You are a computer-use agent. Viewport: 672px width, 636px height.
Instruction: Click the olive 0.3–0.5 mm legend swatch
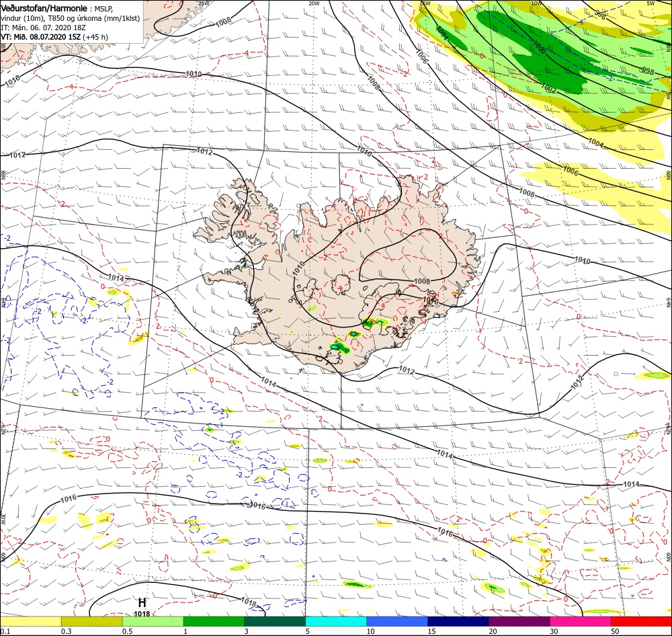[x=91, y=621]
